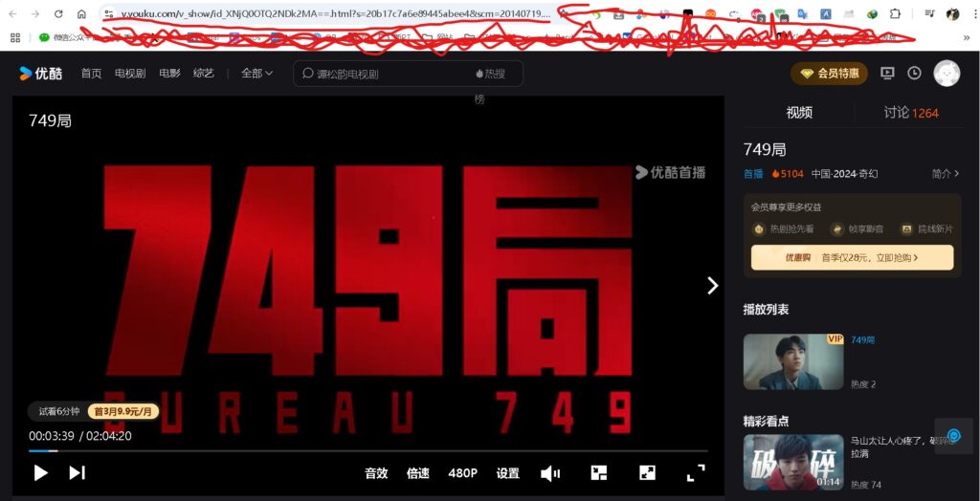Show more bookmarks with double chevron
The width and height of the screenshot is (980, 501).
coord(967,37)
